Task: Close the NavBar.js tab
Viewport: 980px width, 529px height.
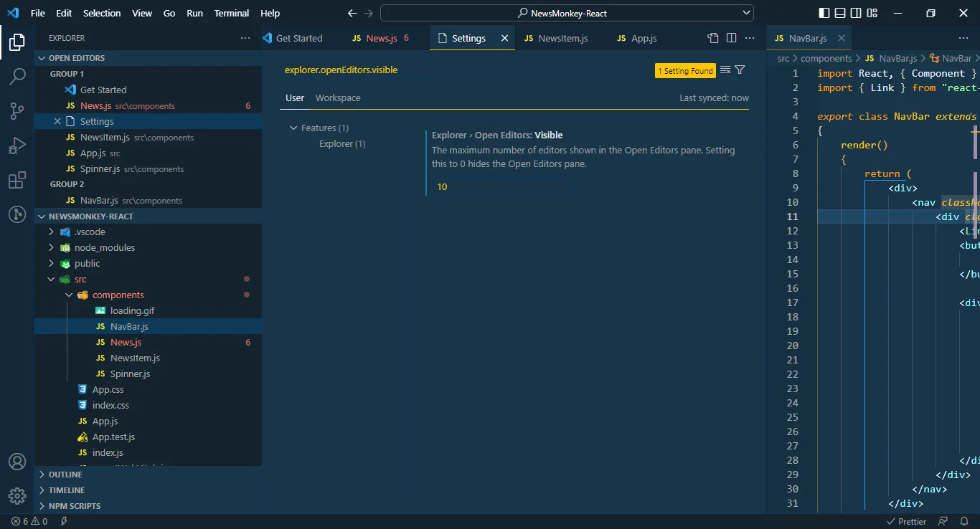Action: click(x=842, y=38)
